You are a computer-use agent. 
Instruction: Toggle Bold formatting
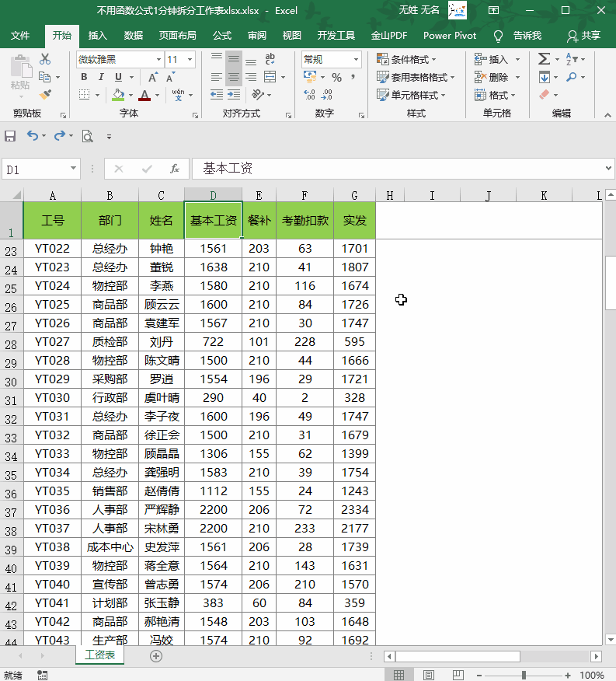[84, 77]
